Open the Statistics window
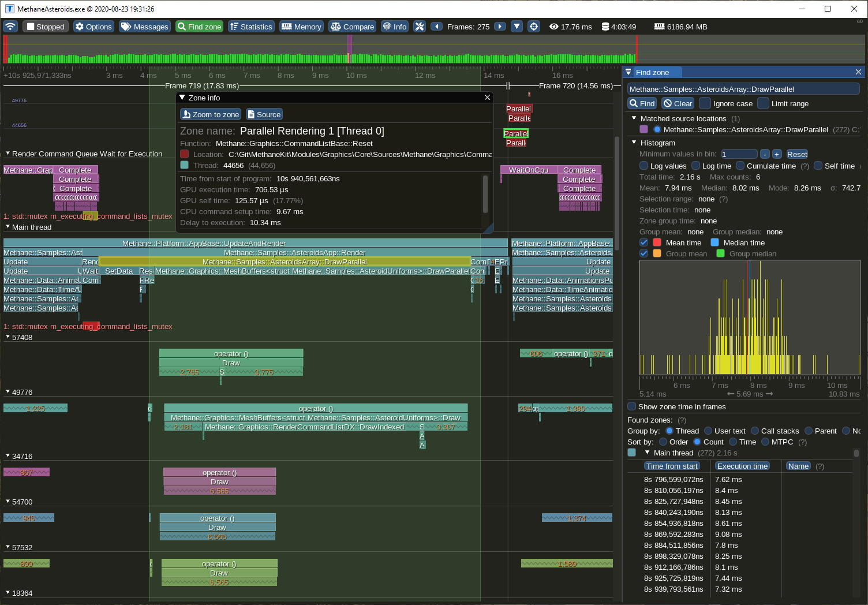868x605 pixels. click(250, 27)
